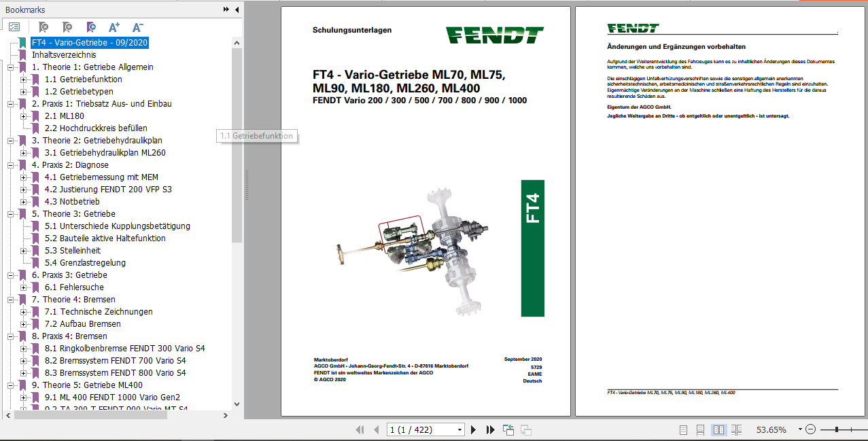
Task: Go to next page button
Action: [474, 429]
